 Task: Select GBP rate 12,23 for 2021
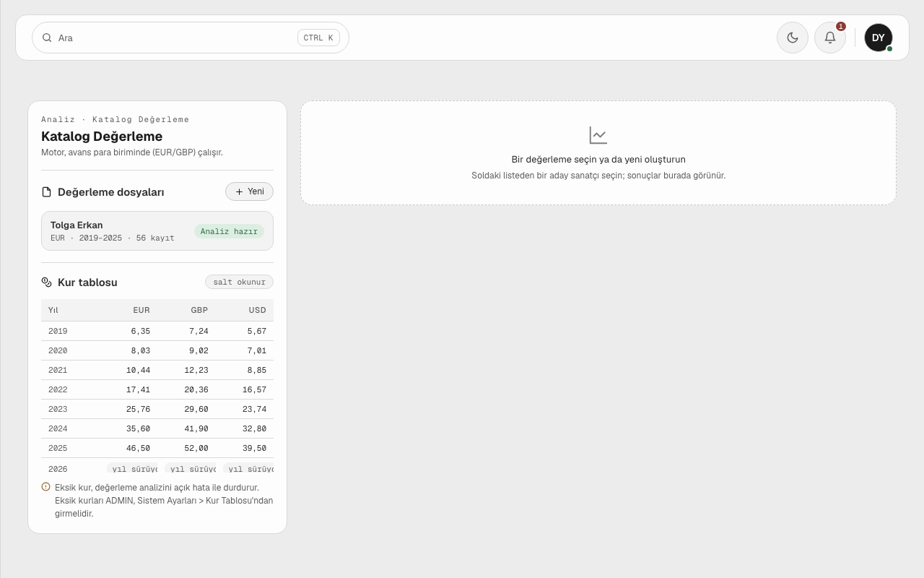(196, 370)
